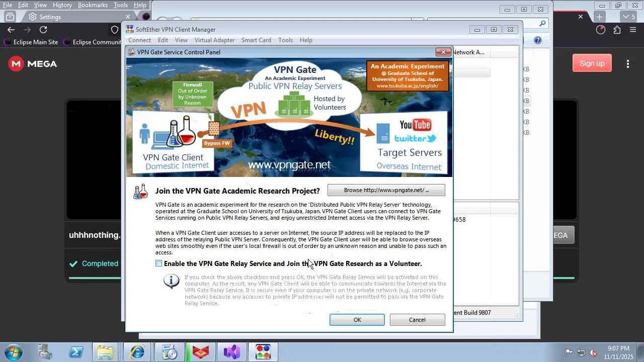Open Connect menu in SoftEther VPN Client Manager

(139, 40)
